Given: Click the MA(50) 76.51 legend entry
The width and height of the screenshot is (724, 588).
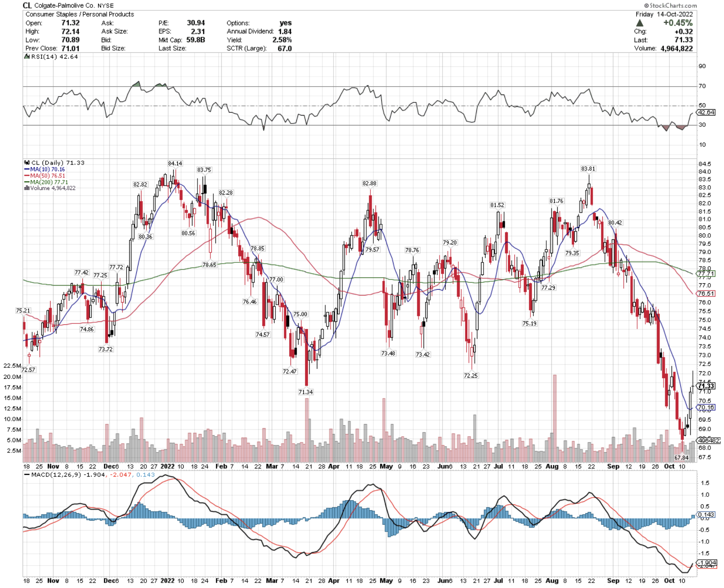Looking at the screenshot, I should pyautogui.click(x=44, y=176).
